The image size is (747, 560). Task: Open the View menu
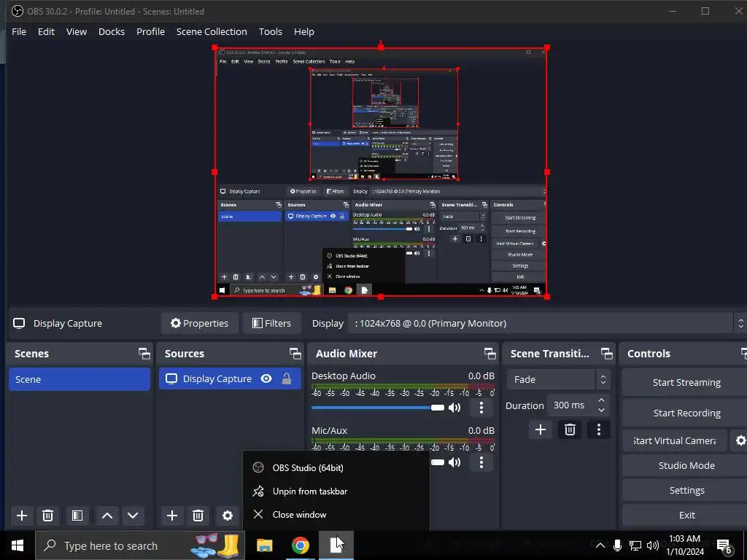click(76, 31)
